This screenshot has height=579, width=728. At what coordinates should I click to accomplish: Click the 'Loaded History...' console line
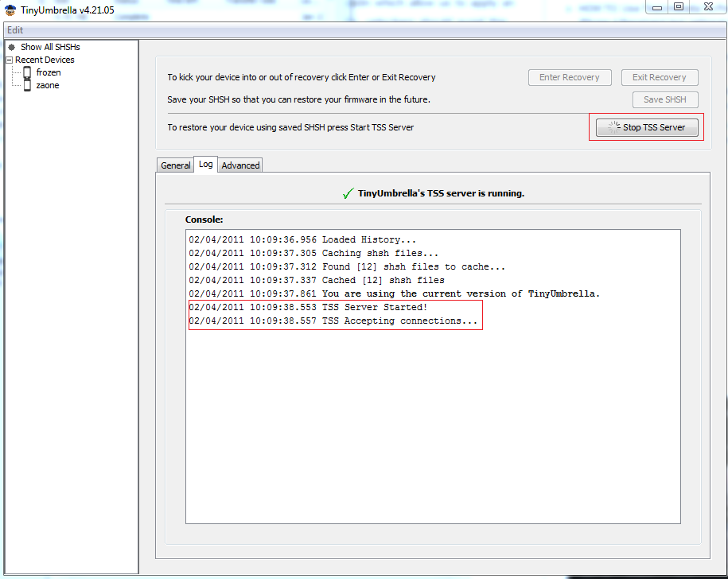point(302,240)
